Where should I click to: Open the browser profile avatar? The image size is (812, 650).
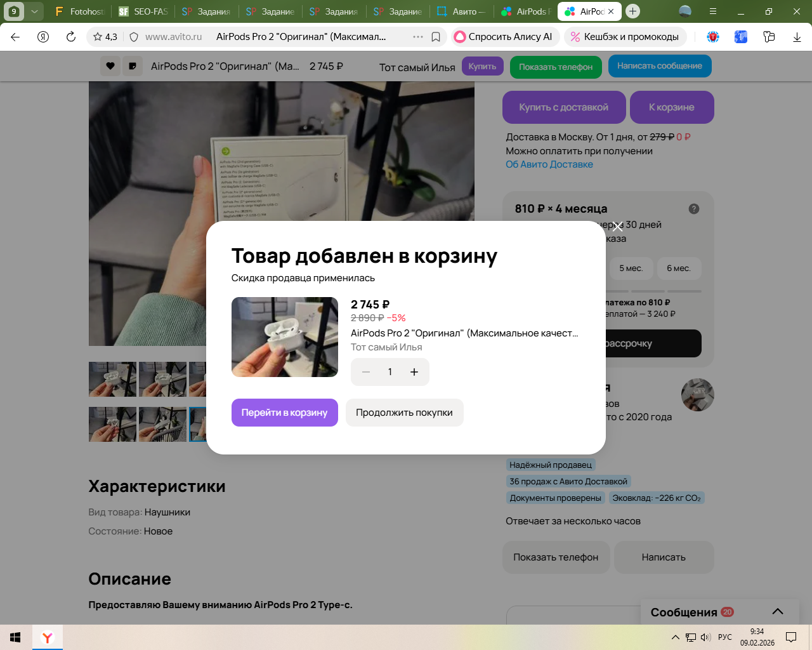pos(685,11)
